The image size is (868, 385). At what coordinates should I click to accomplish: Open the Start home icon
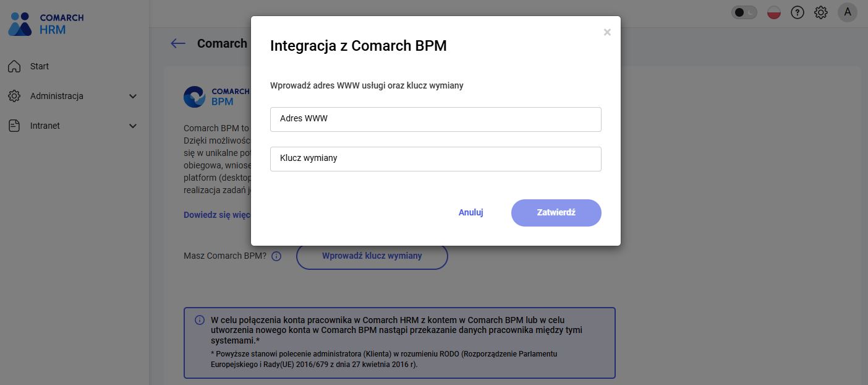click(x=14, y=66)
